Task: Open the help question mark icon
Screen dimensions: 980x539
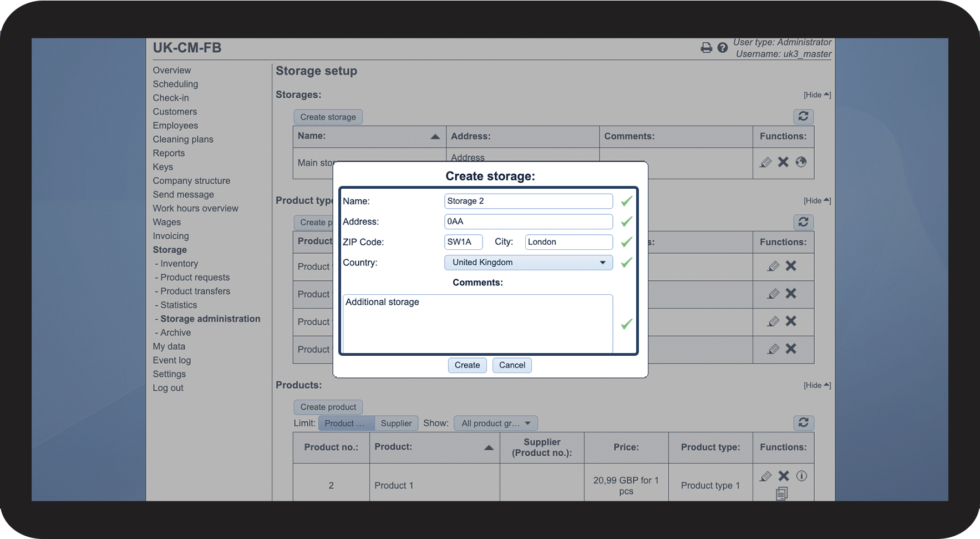Action: [x=722, y=48]
